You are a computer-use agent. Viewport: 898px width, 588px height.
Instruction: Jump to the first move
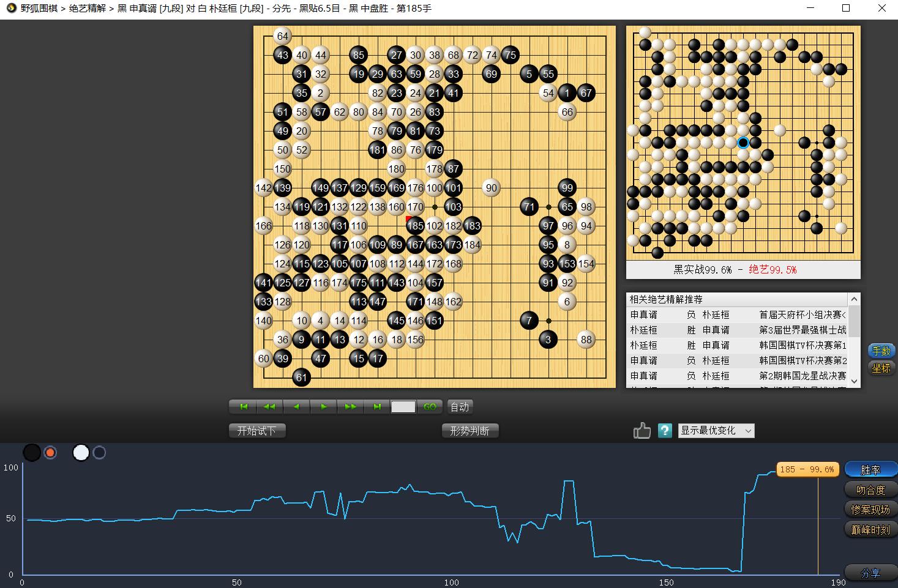point(244,407)
